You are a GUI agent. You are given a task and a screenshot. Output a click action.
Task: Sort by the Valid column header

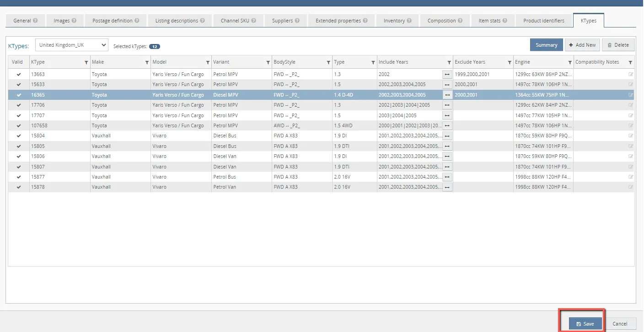pyautogui.click(x=19, y=62)
